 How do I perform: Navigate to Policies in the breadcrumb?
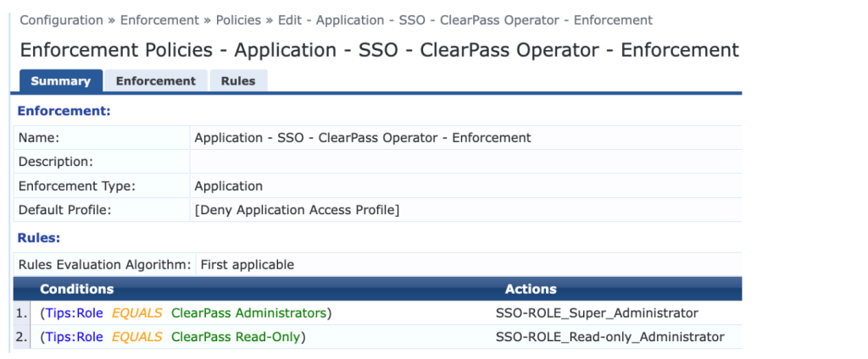[239, 19]
